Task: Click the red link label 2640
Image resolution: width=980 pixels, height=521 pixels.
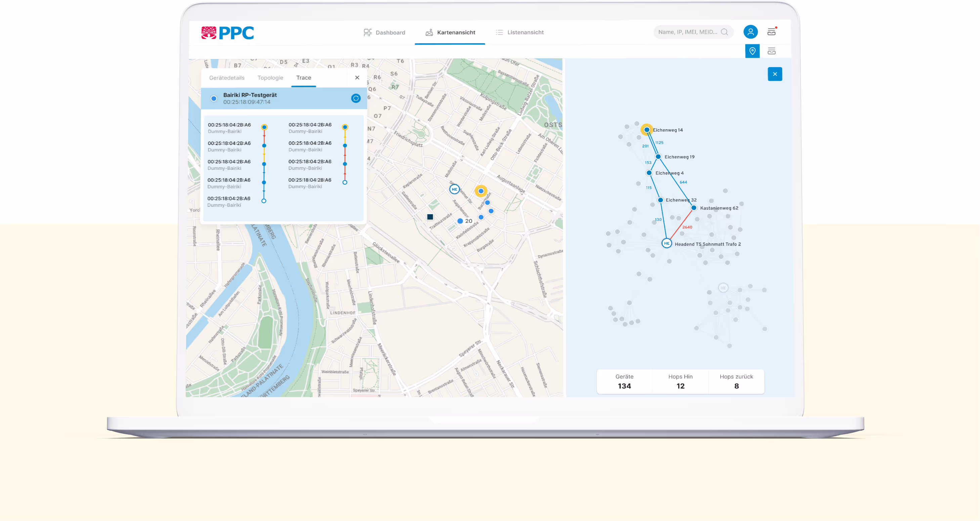Action: 687,227
